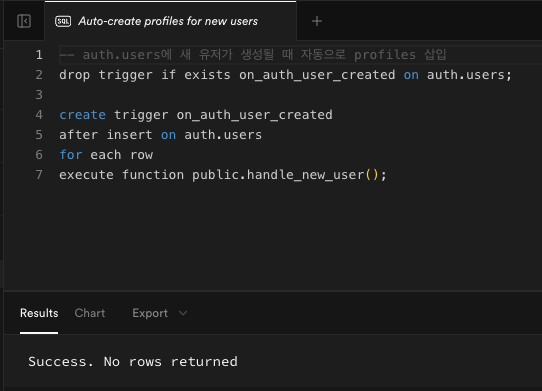Viewport: 542px width, 391px height.
Task: Click the Success. No rows returned message
Action: 133,362
